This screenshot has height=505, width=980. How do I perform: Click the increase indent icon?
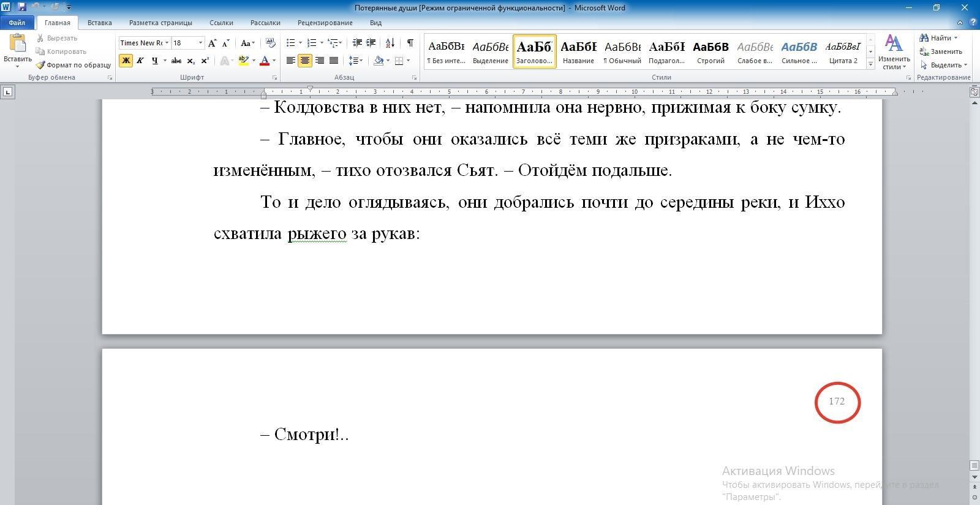[371, 43]
